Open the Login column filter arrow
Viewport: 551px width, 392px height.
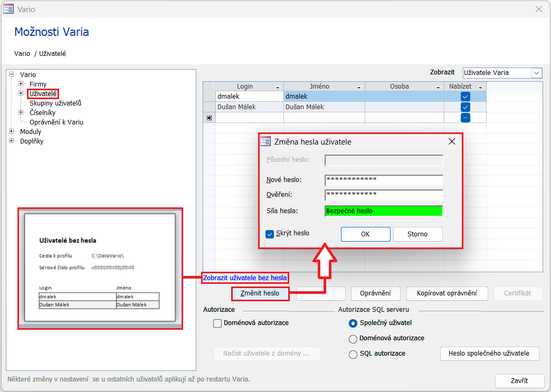click(x=278, y=87)
